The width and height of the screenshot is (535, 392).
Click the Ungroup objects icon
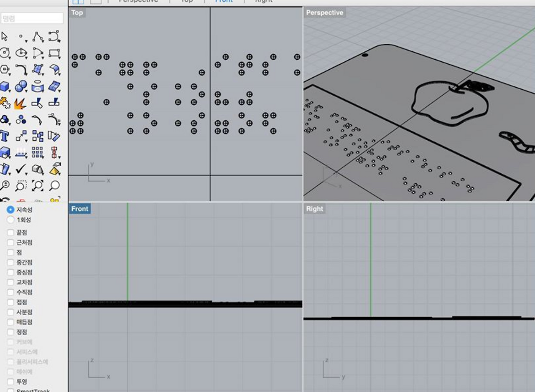click(x=21, y=120)
